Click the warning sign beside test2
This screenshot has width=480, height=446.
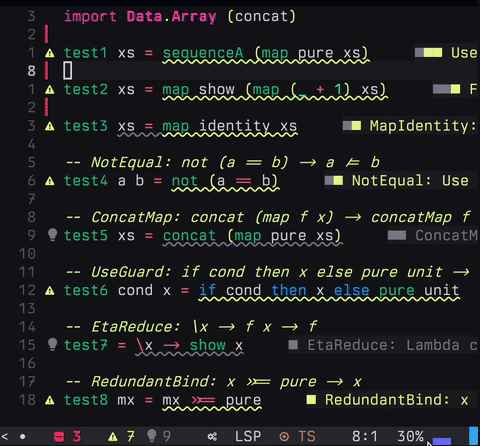[50, 90]
